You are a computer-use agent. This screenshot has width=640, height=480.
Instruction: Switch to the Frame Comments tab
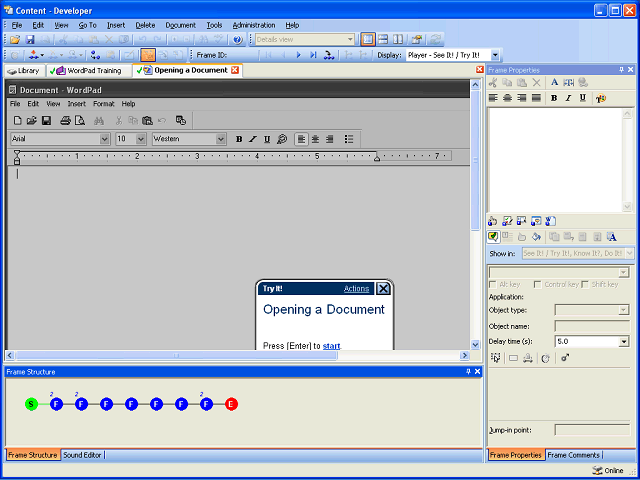pos(573,455)
